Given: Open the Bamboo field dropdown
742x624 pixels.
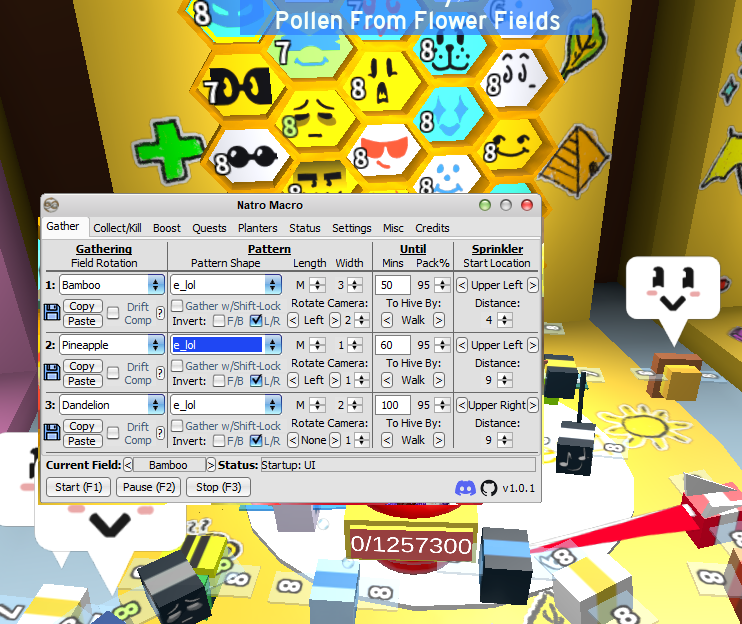Looking at the screenshot, I should point(155,285).
